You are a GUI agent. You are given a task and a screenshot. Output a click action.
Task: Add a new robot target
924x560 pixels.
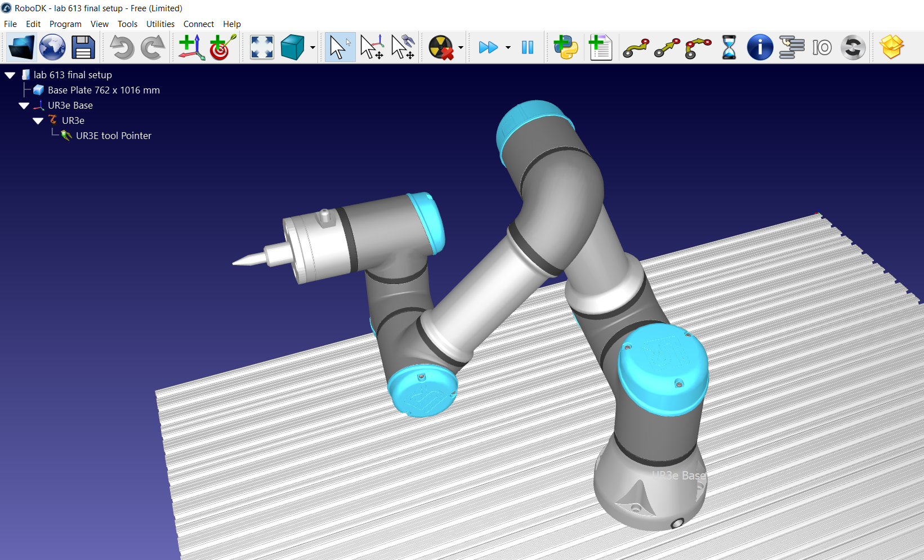pyautogui.click(x=222, y=47)
